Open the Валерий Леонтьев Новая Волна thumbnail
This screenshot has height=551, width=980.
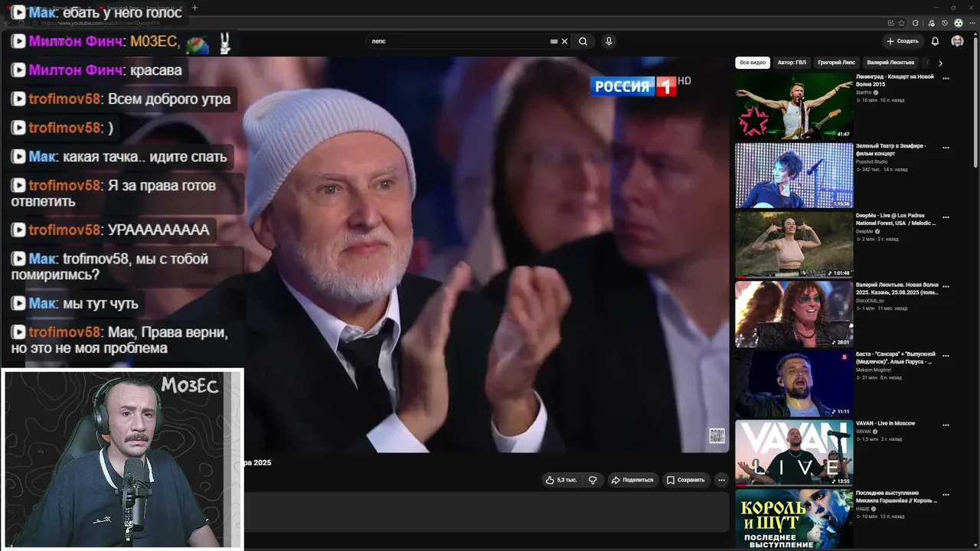(x=794, y=314)
